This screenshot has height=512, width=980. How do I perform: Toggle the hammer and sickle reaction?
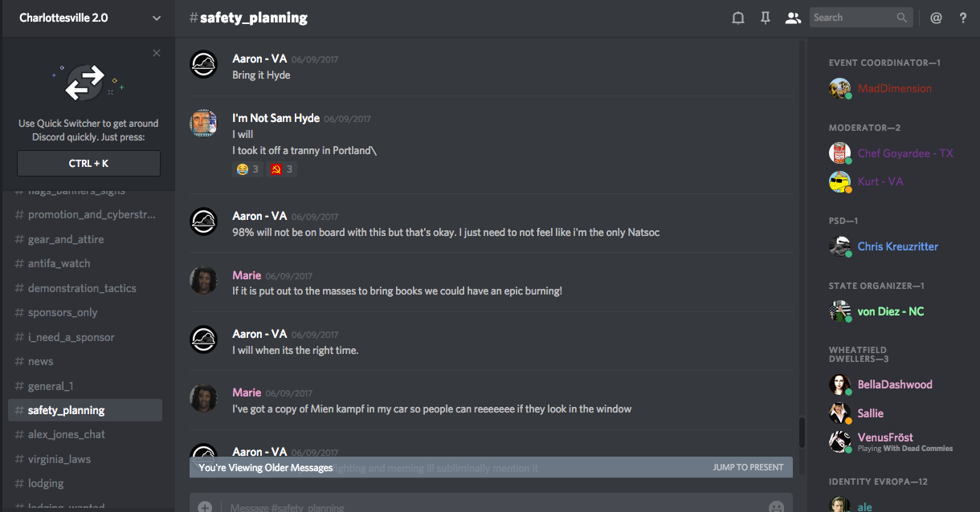[x=281, y=169]
